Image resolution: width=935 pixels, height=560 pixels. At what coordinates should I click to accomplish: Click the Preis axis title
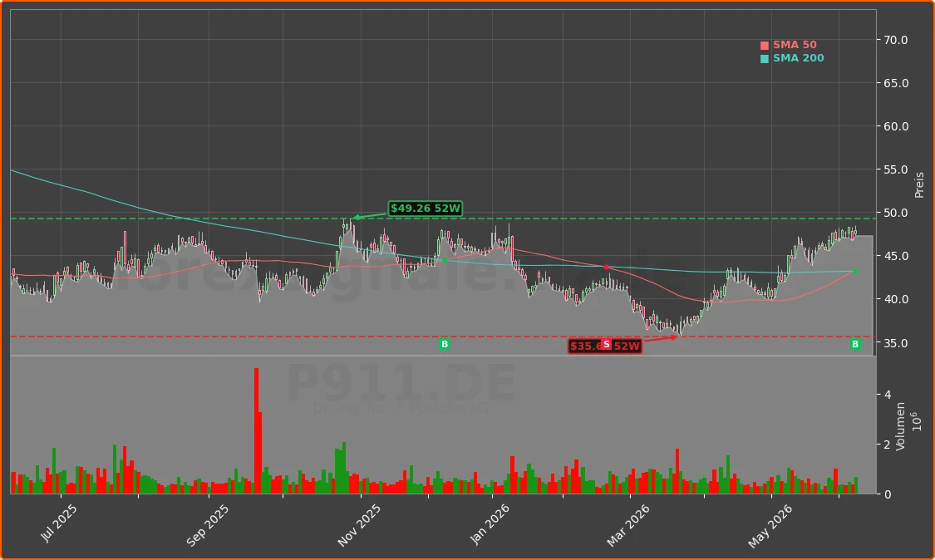point(919,185)
